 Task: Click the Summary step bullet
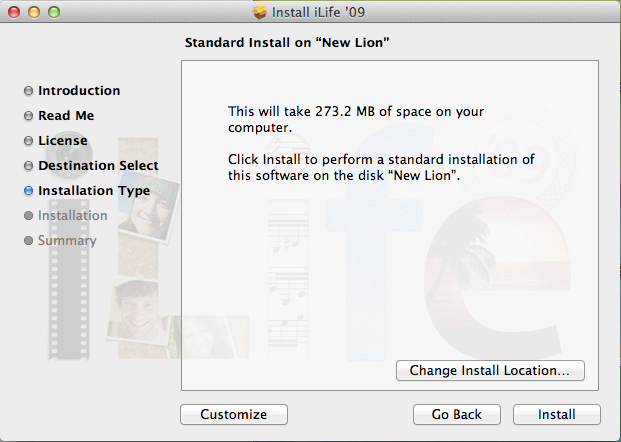pyautogui.click(x=29, y=241)
